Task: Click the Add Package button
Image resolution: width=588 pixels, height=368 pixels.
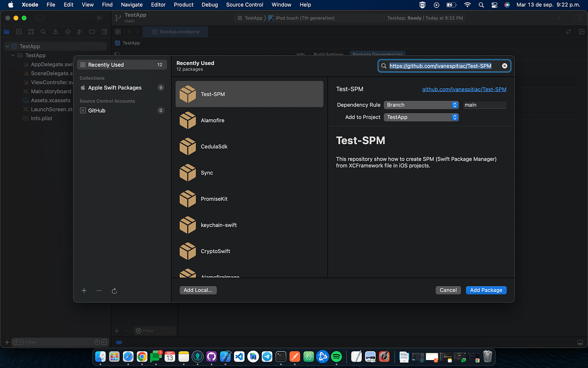Action: point(486,290)
